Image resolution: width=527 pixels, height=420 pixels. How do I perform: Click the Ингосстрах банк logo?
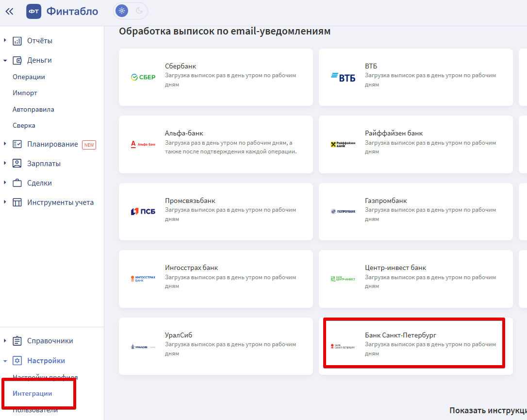pyautogui.click(x=143, y=279)
